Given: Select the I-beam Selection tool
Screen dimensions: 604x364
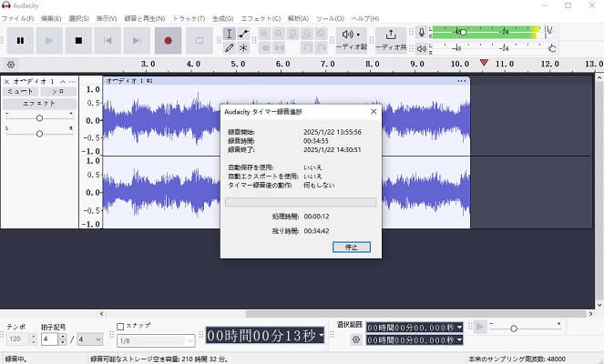Looking at the screenshot, I should tap(230, 34).
